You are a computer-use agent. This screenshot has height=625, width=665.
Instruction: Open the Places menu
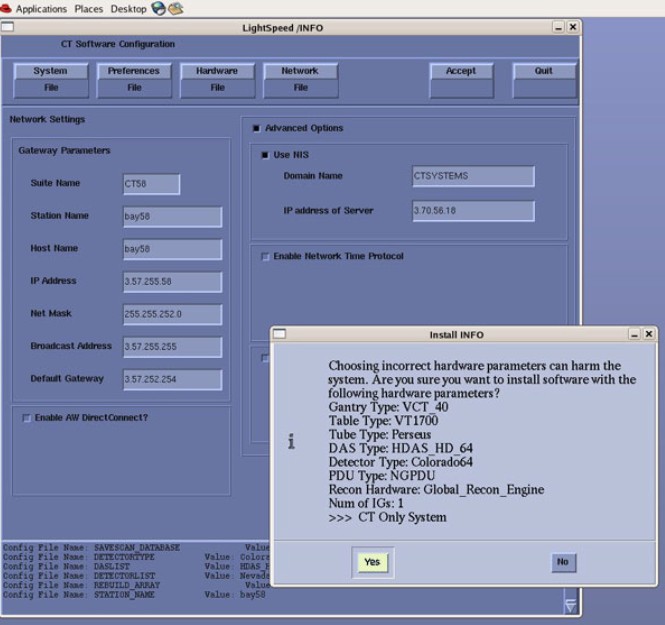coord(91,9)
